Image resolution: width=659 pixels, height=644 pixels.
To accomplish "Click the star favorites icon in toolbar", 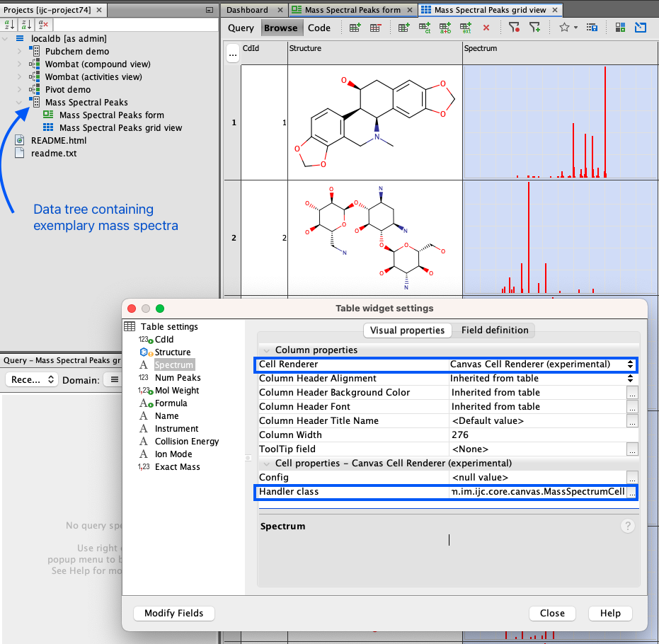I will 564,28.
